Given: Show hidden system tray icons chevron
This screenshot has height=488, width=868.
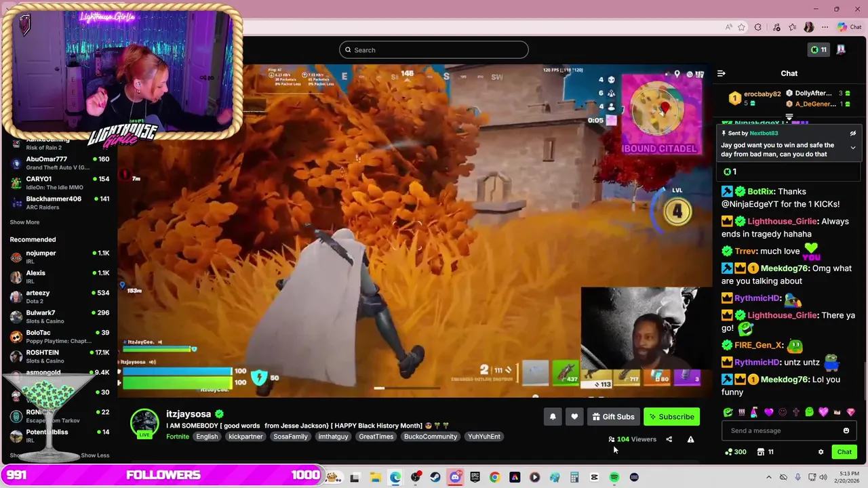Looking at the screenshot, I should 769,477.
